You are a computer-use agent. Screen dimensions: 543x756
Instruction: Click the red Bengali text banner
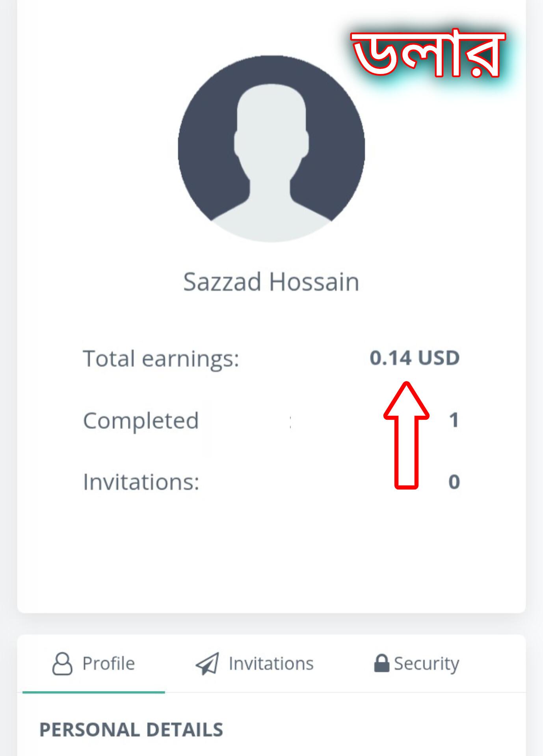pos(428,54)
